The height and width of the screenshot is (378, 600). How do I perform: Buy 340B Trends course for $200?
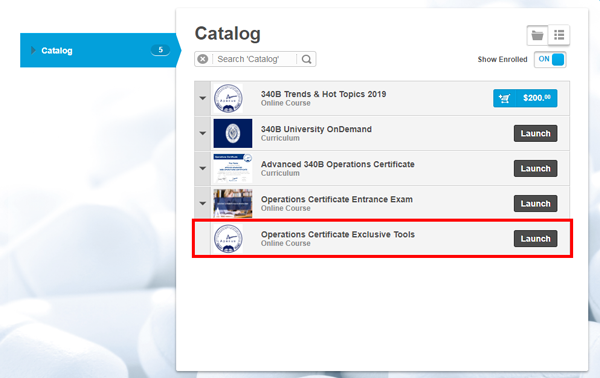[x=525, y=98]
